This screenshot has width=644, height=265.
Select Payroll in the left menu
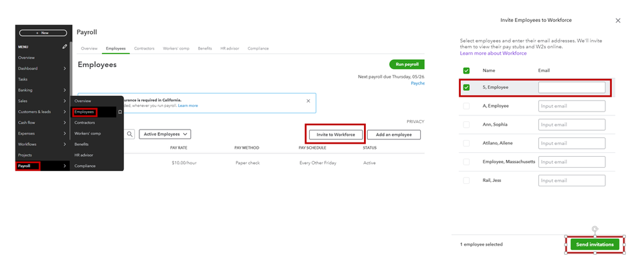click(x=25, y=166)
